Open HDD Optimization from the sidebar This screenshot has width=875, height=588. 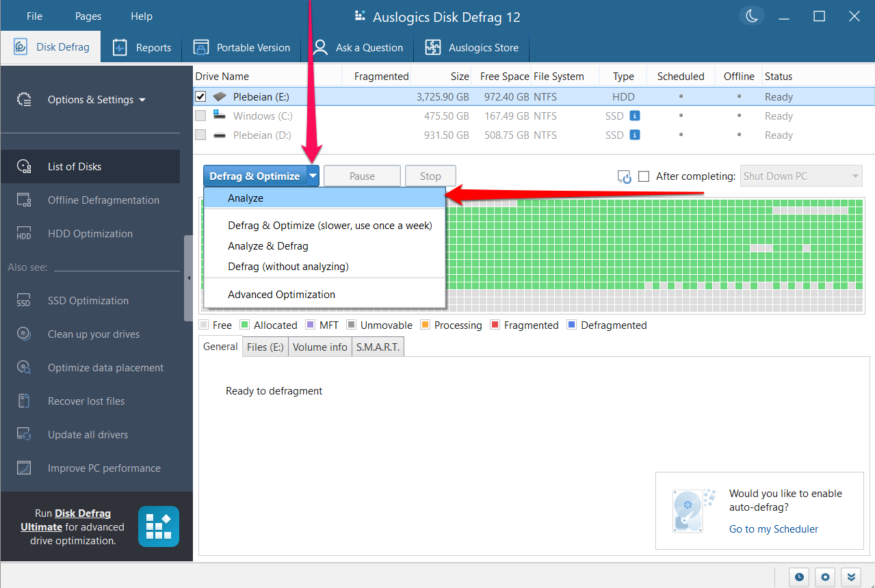(x=23, y=233)
